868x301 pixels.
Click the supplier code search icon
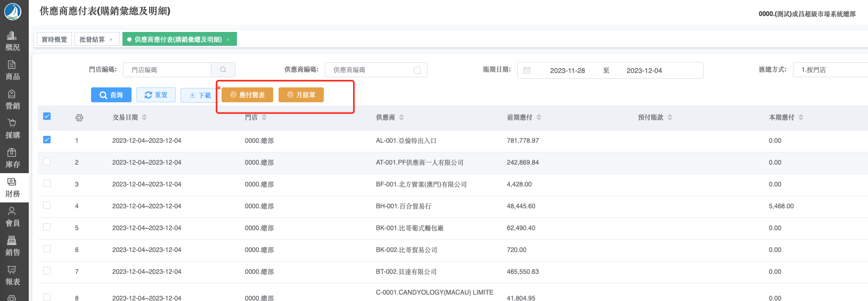[417, 70]
